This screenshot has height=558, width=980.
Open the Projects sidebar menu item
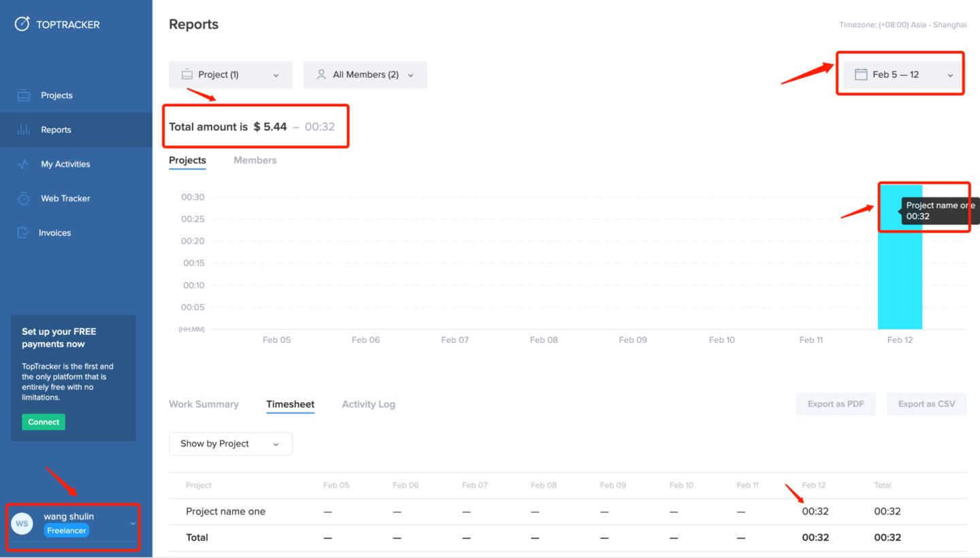[x=76, y=95]
